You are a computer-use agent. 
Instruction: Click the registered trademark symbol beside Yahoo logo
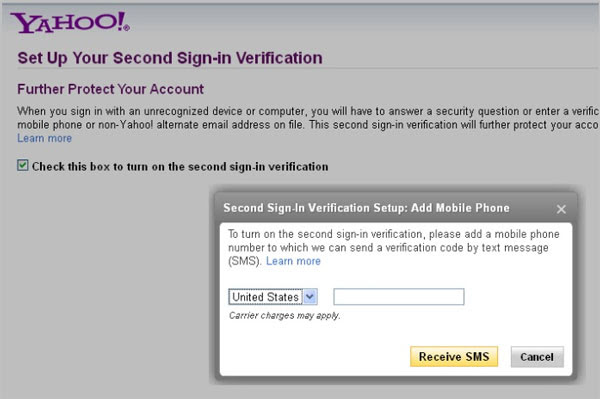[127, 28]
